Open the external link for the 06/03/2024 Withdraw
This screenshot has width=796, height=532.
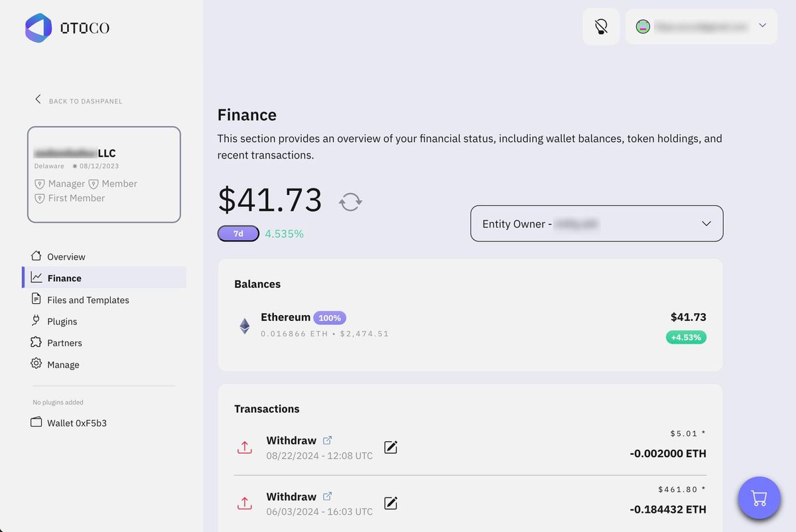328,496
